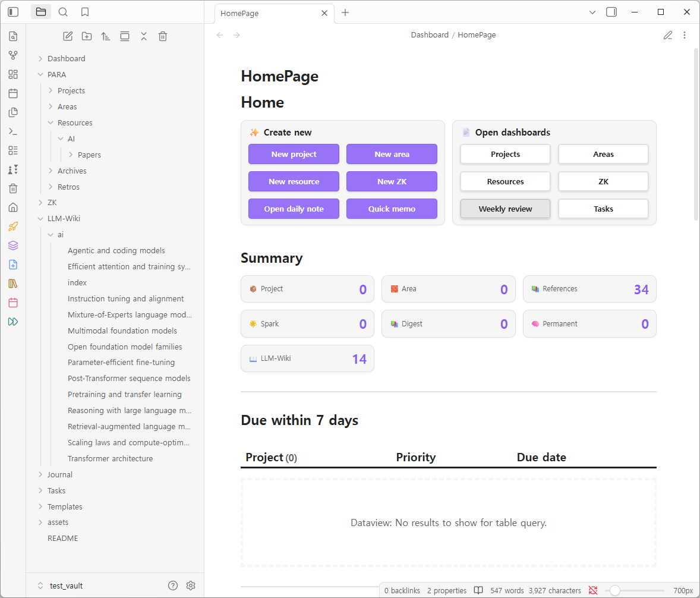Click the books library ribbon icon

tap(13, 284)
